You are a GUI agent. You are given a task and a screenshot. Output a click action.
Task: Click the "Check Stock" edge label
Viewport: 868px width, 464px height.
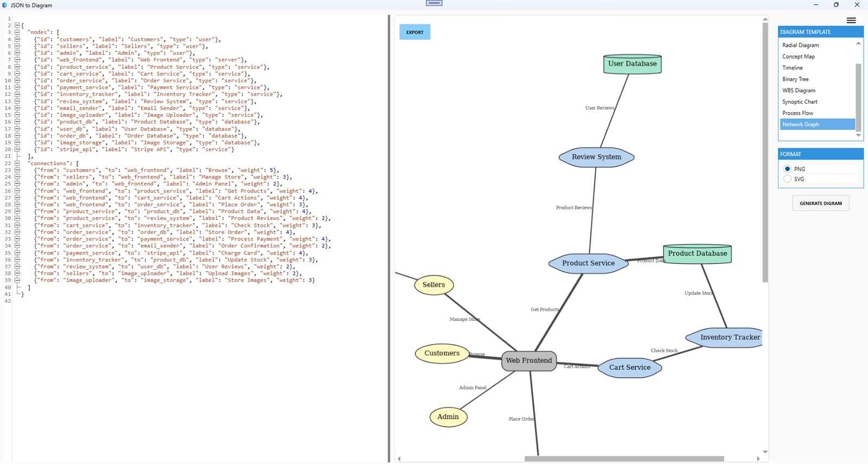click(664, 351)
